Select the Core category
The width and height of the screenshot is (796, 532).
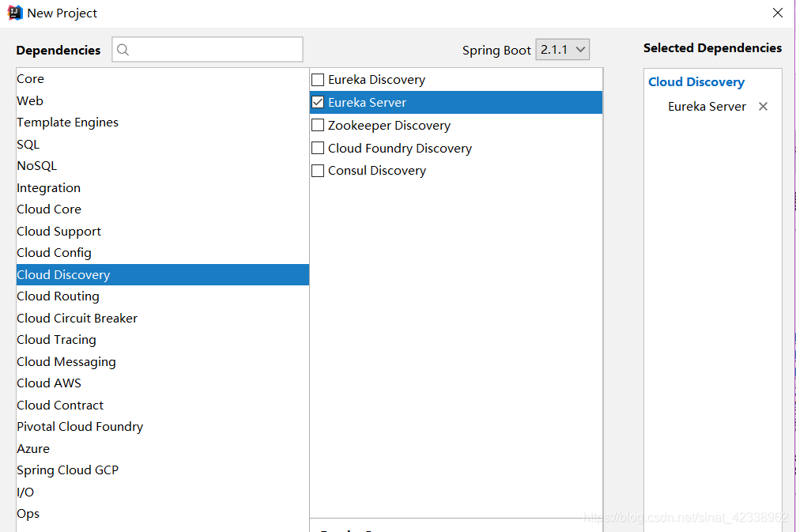[x=163, y=79]
